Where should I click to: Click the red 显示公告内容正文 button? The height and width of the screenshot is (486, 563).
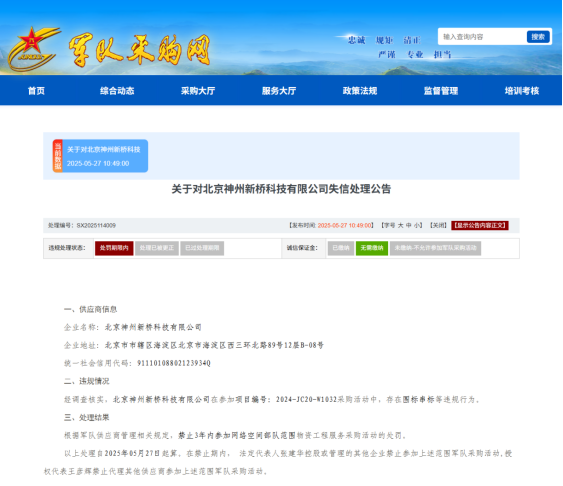[x=480, y=225]
